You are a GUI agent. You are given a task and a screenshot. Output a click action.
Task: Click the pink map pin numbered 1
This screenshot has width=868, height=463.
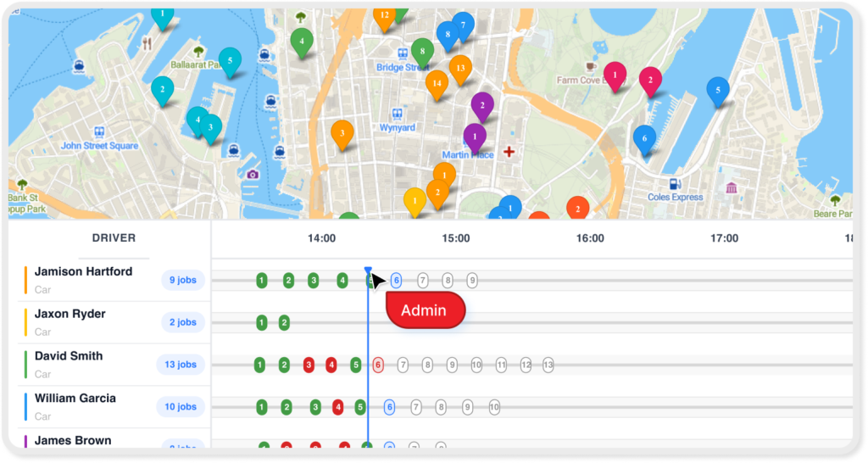click(614, 76)
